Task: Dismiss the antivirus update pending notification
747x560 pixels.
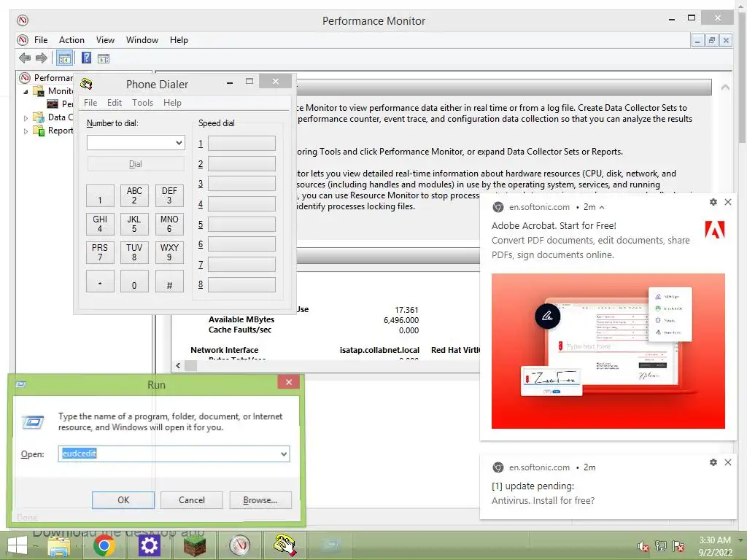Action: 728,462
